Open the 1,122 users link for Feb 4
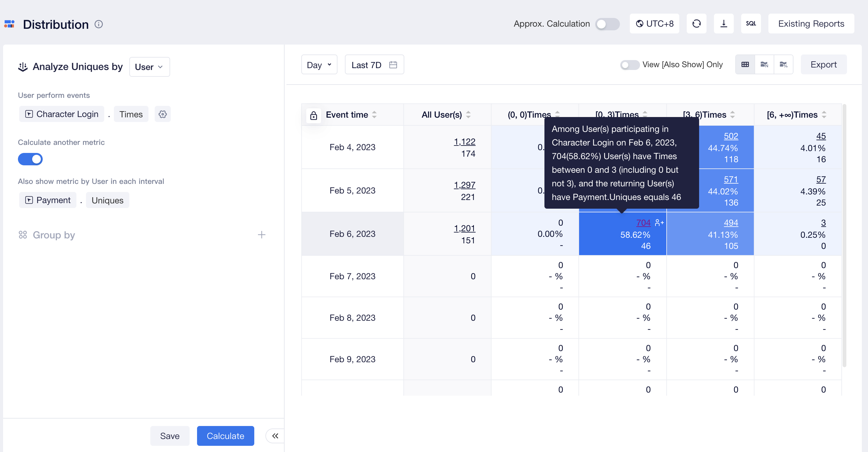 (464, 142)
